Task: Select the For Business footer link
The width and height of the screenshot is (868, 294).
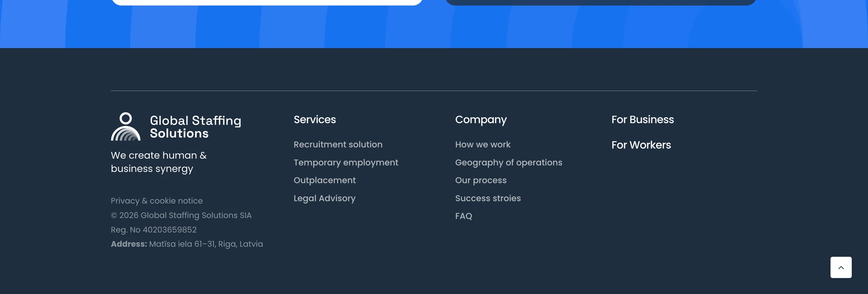Action: (x=643, y=119)
